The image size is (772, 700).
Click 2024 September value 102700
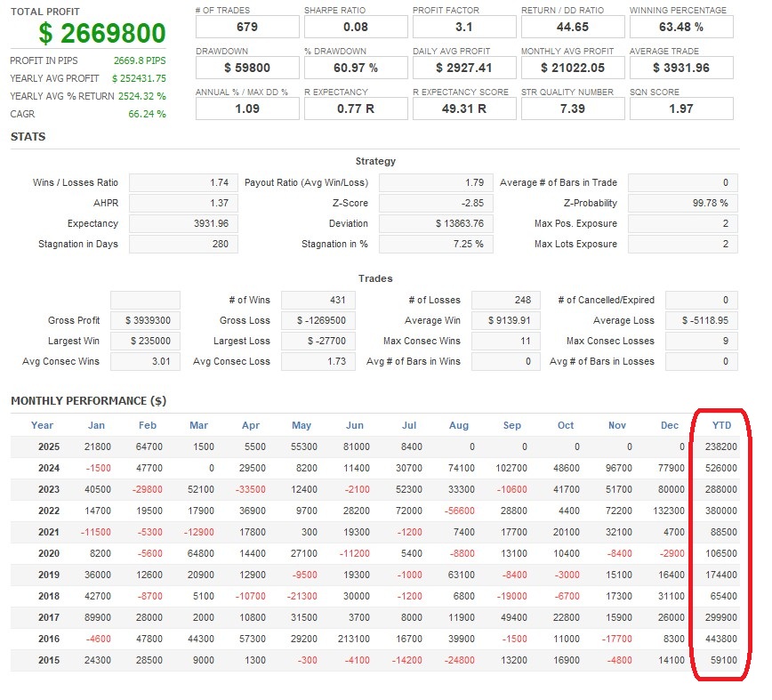[x=511, y=468]
